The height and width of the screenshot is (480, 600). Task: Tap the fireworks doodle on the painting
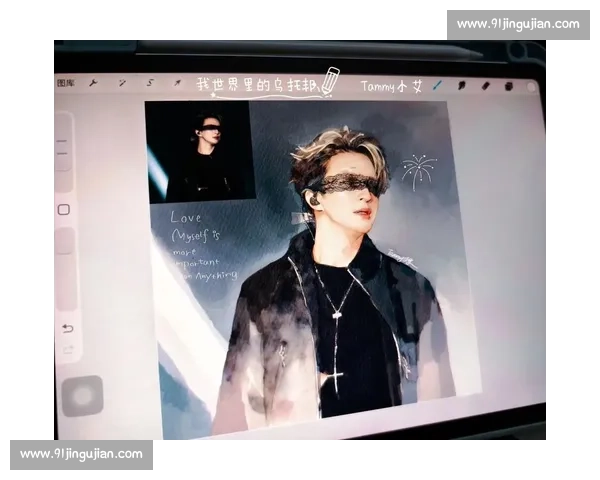[418, 171]
